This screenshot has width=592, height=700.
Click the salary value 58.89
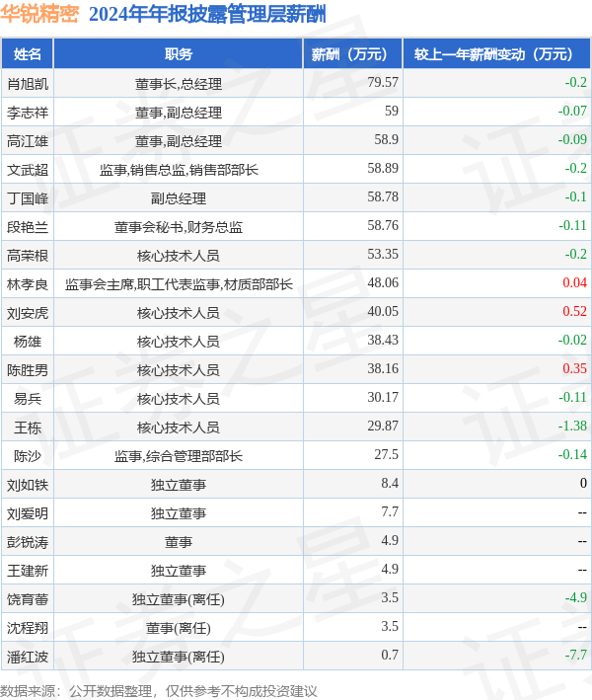coord(383,168)
